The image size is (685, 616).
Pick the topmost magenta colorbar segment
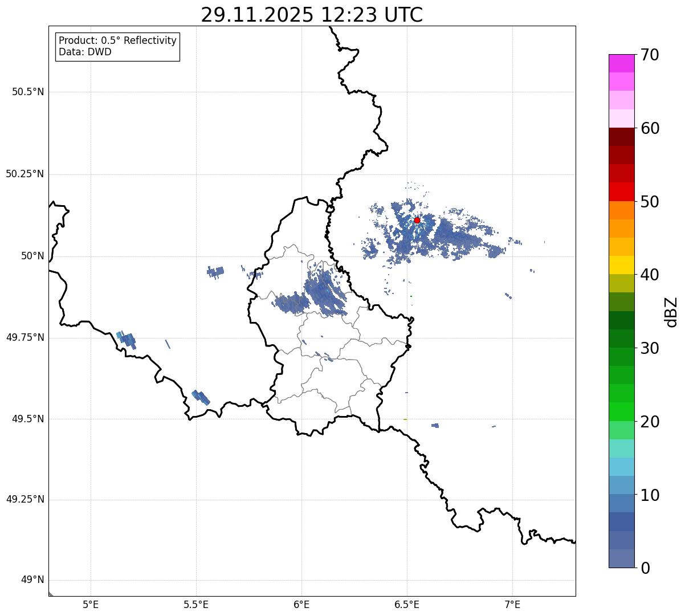click(x=621, y=63)
